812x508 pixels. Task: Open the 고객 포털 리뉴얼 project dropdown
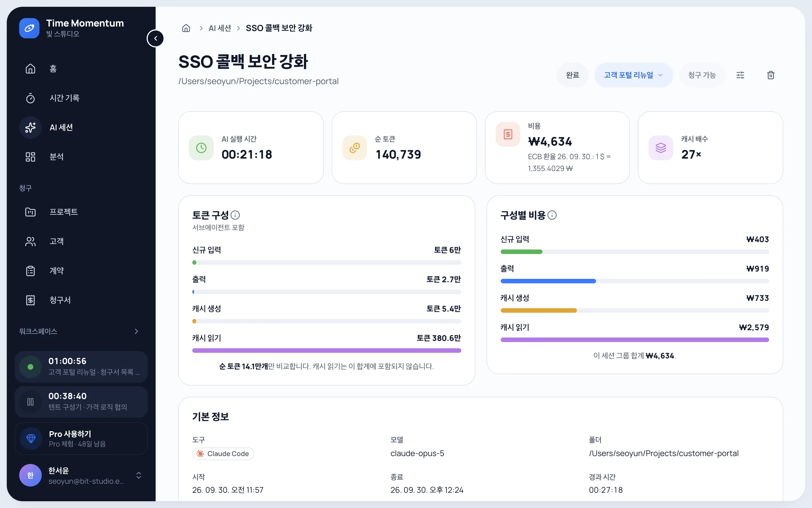coord(634,75)
